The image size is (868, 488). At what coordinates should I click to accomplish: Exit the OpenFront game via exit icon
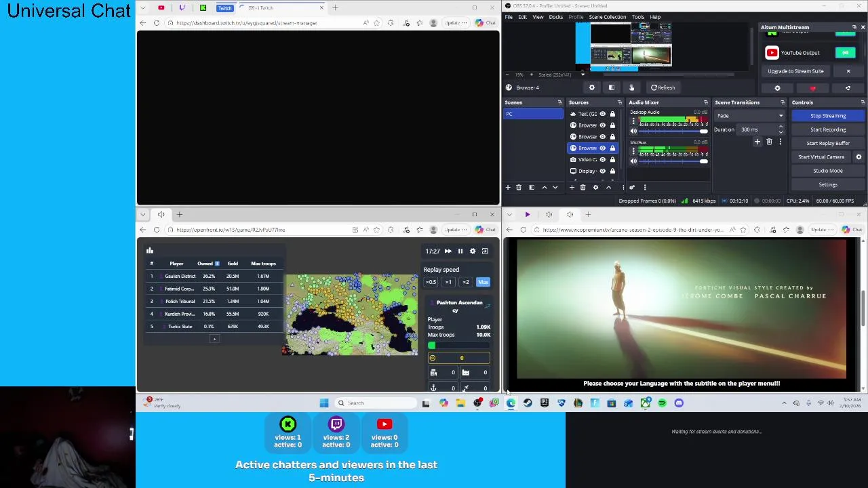pos(485,251)
